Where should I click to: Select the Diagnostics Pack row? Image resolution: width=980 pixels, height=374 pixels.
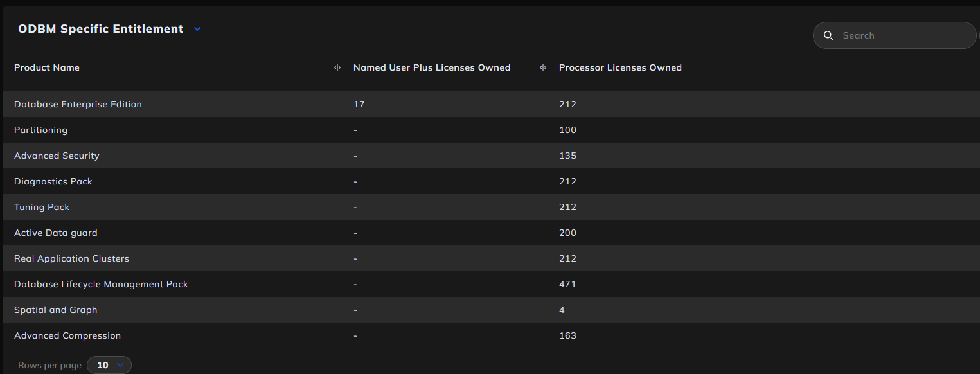53,181
